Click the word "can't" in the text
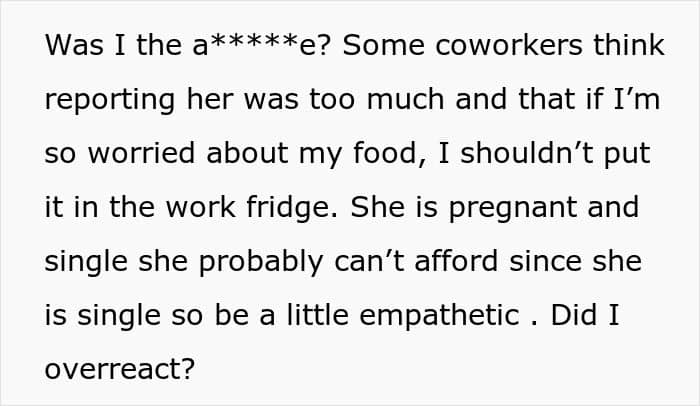The image size is (700, 406). (x=369, y=261)
